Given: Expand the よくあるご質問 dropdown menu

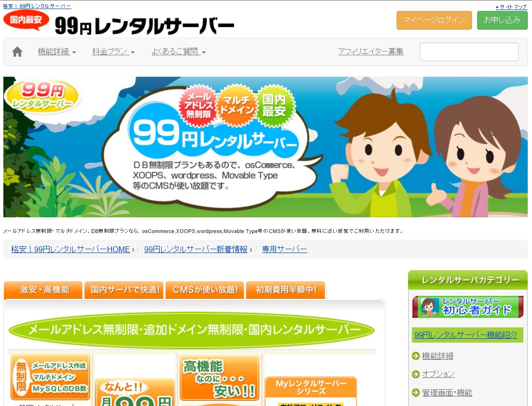Looking at the screenshot, I should (x=178, y=51).
